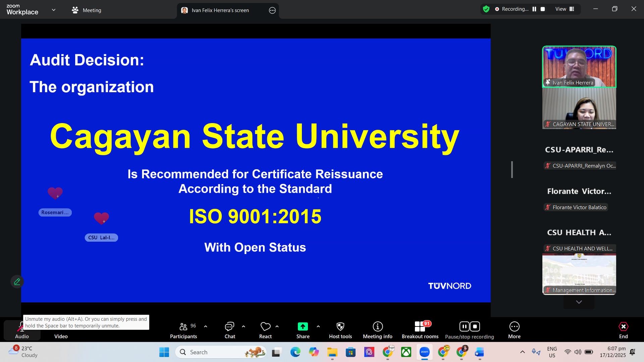
Task: Open the View layout menu
Action: tap(565, 9)
